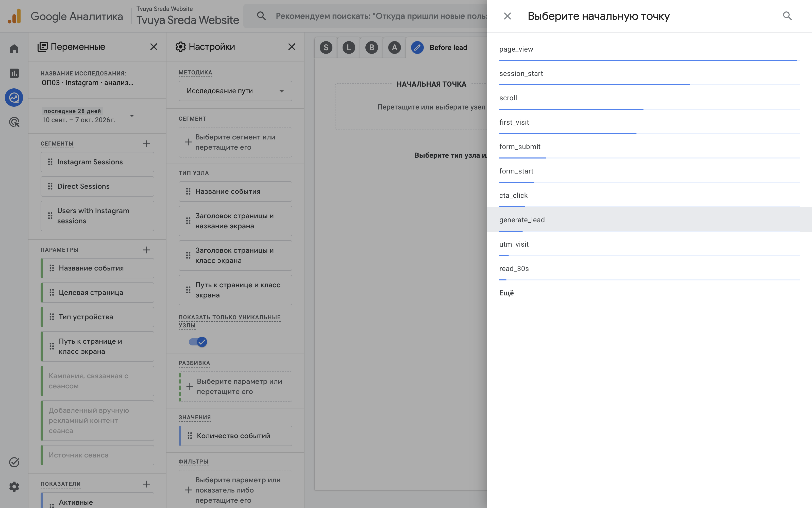Viewport: 812px width, 508px height.
Task: Toggle show only unique nodes switch
Action: [x=198, y=342]
